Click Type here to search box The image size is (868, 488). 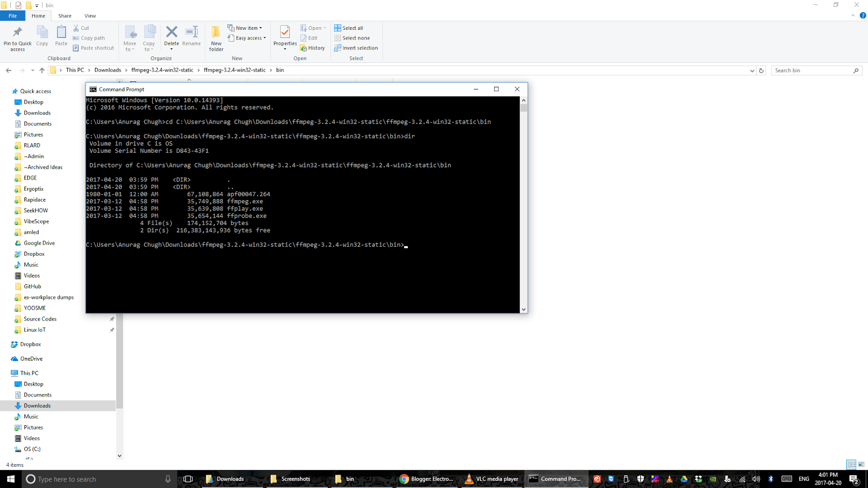point(99,479)
